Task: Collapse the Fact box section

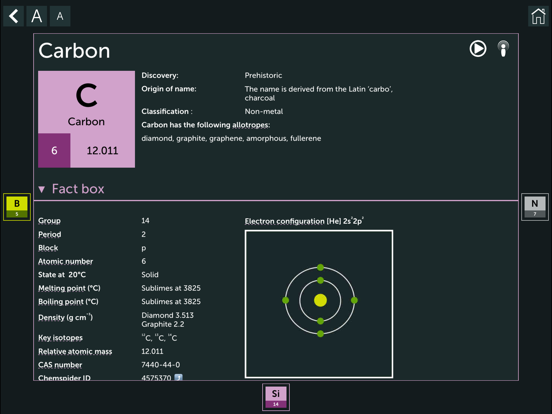Action: [x=71, y=189]
